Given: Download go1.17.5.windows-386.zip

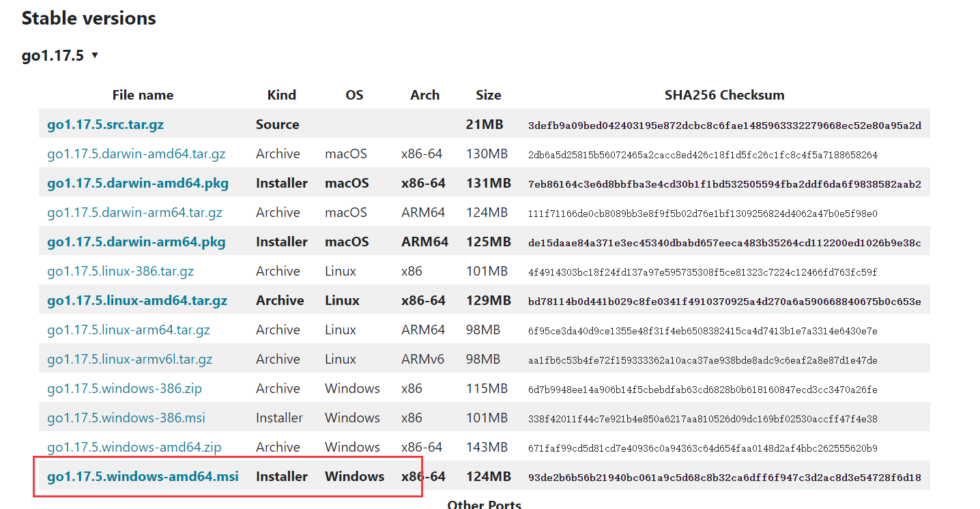Looking at the screenshot, I should pyautogui.click(x=124, y=389).
